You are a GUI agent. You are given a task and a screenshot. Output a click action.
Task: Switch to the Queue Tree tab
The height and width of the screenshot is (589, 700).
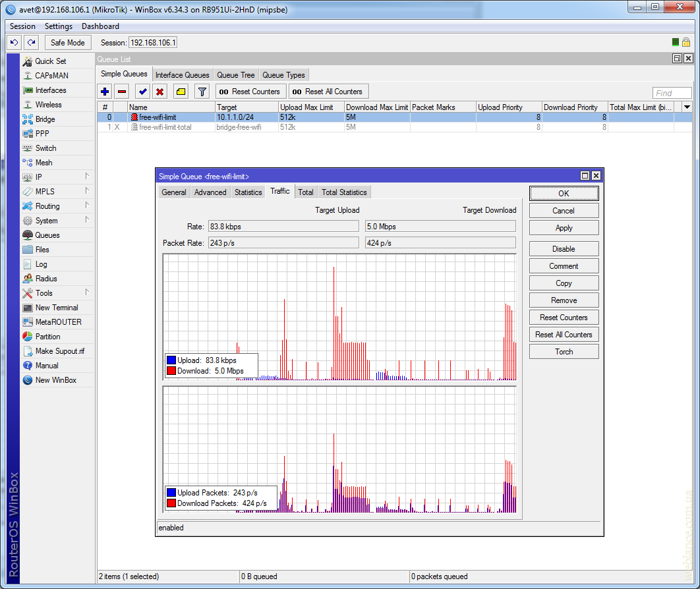[x=235, y=75]
